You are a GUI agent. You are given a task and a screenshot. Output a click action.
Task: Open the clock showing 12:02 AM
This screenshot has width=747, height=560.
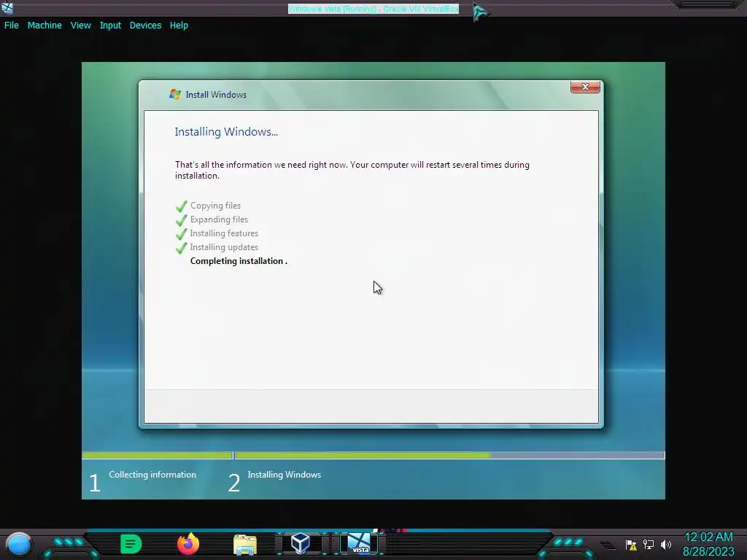[x=708, y=544]
